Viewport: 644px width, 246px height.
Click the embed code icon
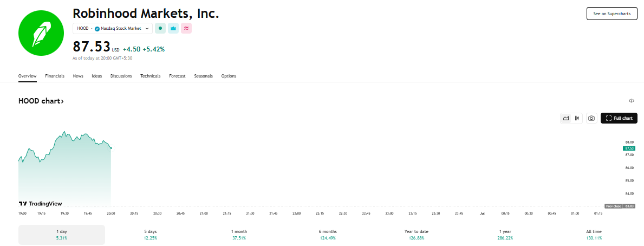632,101
